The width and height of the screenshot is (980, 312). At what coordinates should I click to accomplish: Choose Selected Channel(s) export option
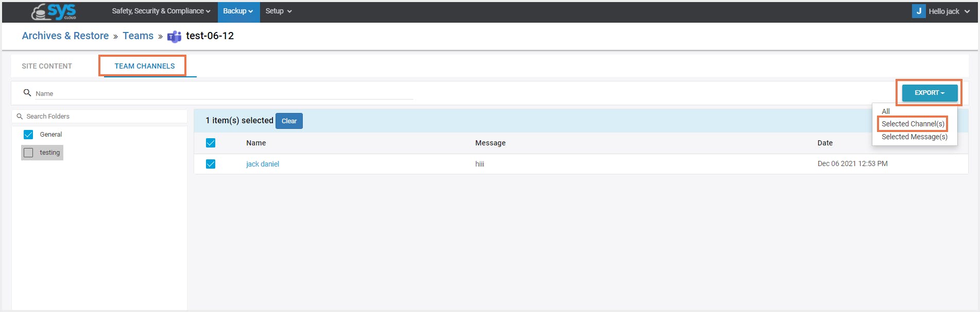pos(913,124)
